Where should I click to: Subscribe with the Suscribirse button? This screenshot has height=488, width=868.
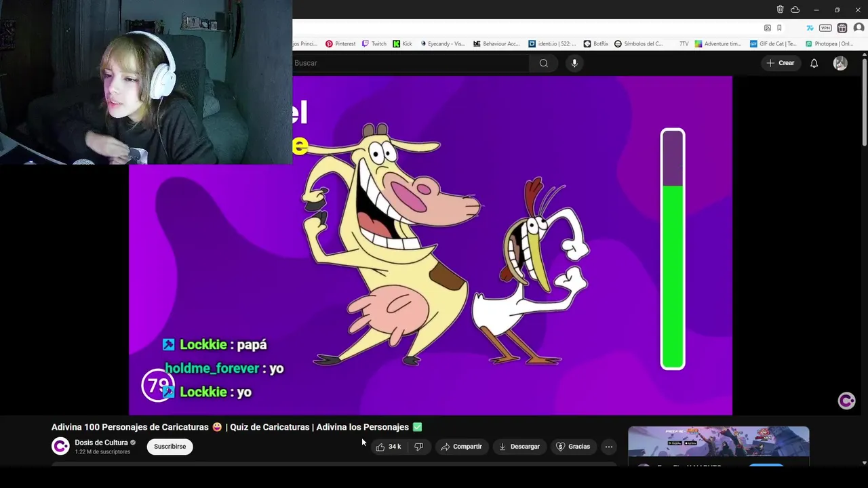pyautogui.click(x=170, y=447)
